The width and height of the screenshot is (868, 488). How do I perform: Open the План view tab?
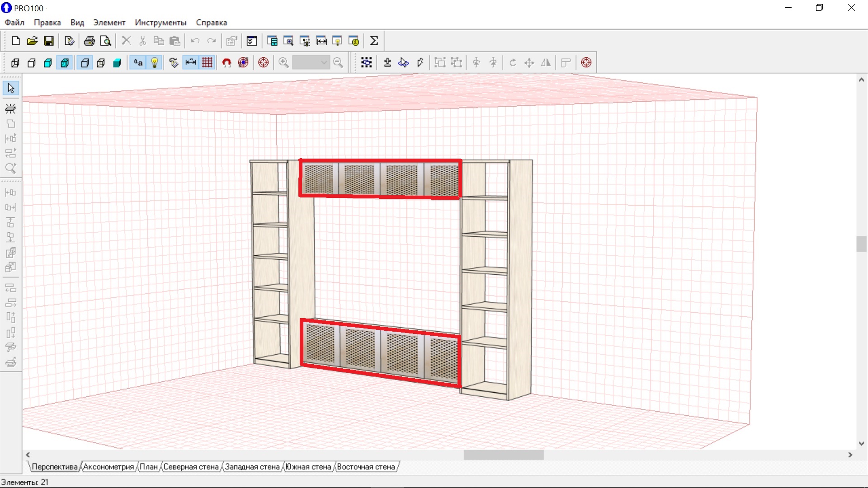(148, 467)
